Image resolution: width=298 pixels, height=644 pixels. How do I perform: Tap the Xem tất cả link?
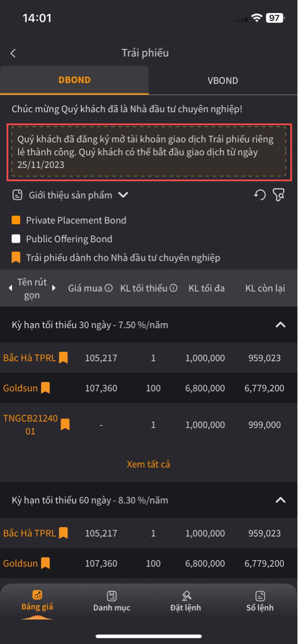point(148,464)
